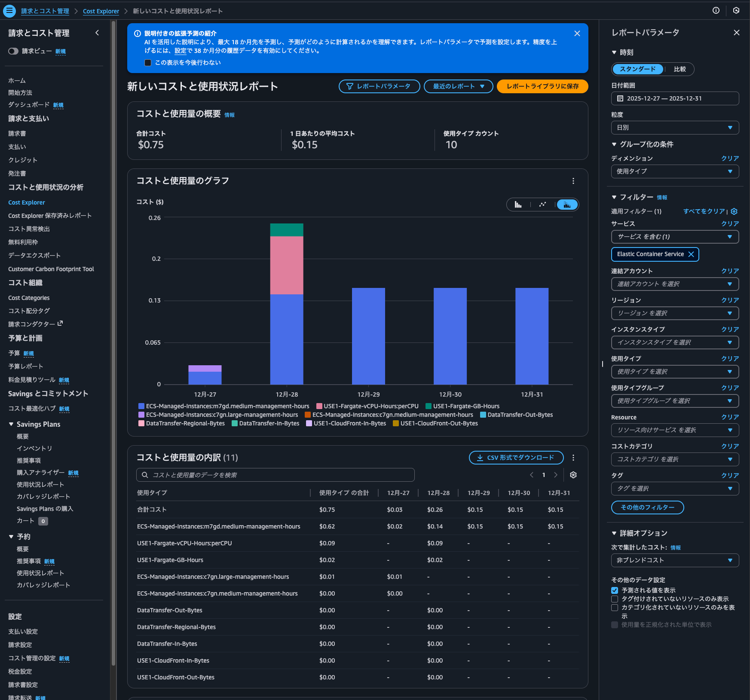
Task: Collapse the left sidebar with the arrow
Action: pyautogui.click(x=97, y=33)
